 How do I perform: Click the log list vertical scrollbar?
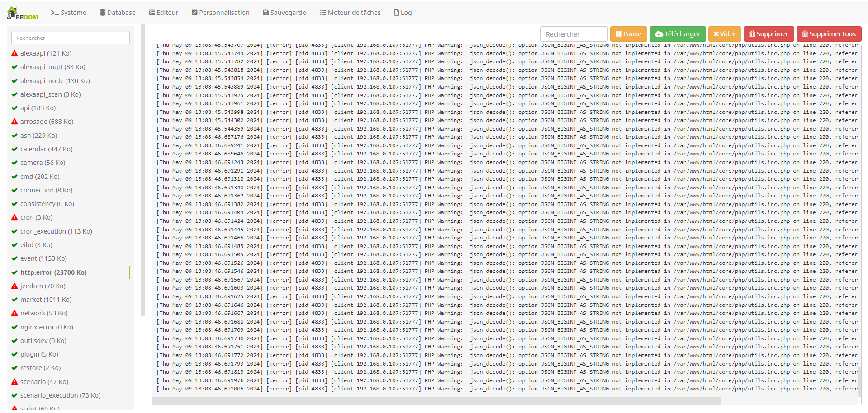[143, 170]
